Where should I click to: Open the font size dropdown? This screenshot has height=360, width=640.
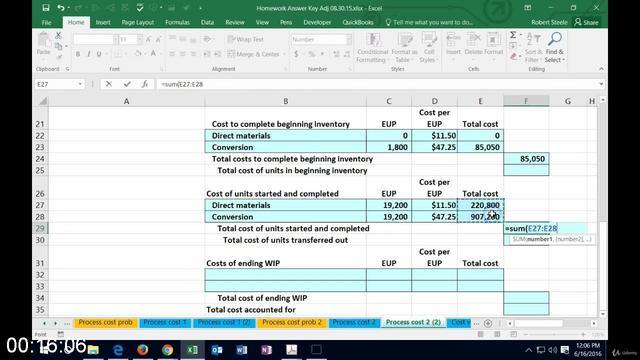140,39
